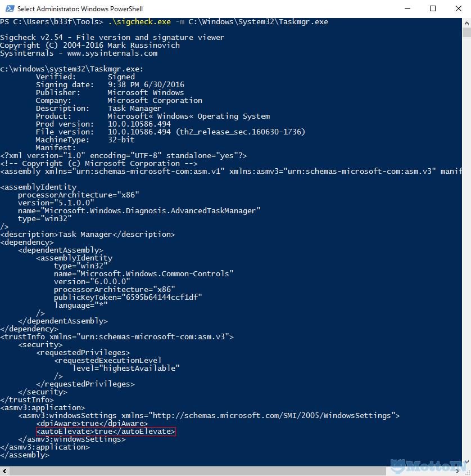Image resolution: width=471 pixels, height=476 pixels.
Task: Click the www.sysinternals.com text
Action: coord(112,53)
